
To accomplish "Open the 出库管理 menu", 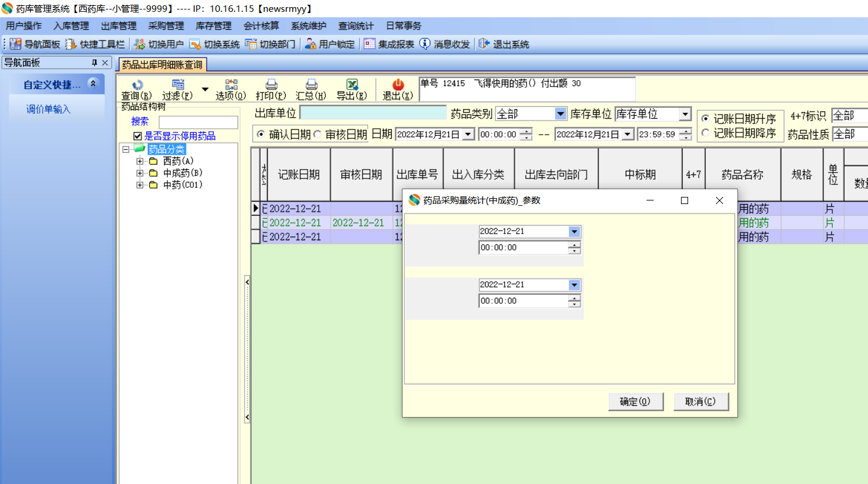I will tap(119, 26).
